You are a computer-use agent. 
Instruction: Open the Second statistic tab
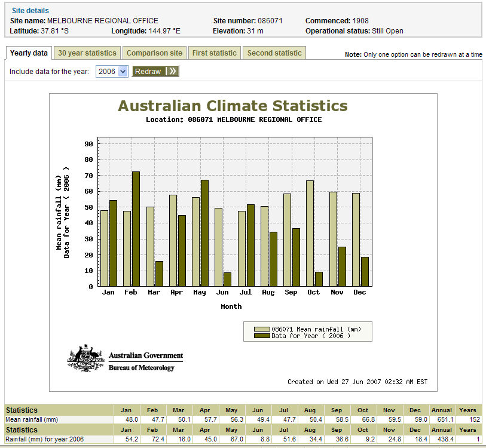(x=274, y=53)
